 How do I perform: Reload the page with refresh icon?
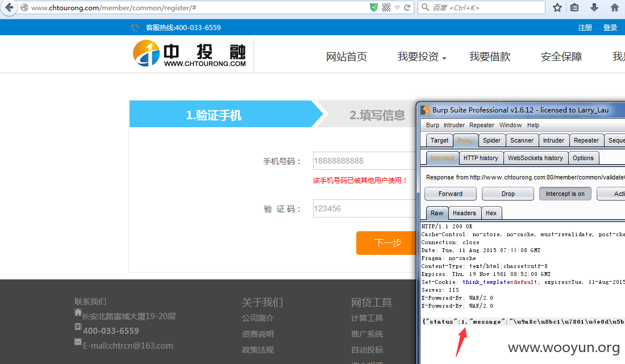(407, 7)
